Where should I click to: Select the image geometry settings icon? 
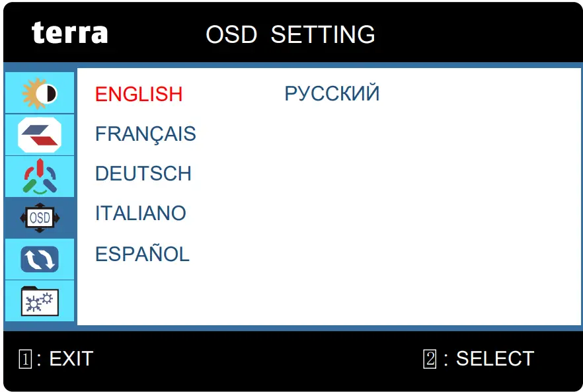(x=40, y=134)
